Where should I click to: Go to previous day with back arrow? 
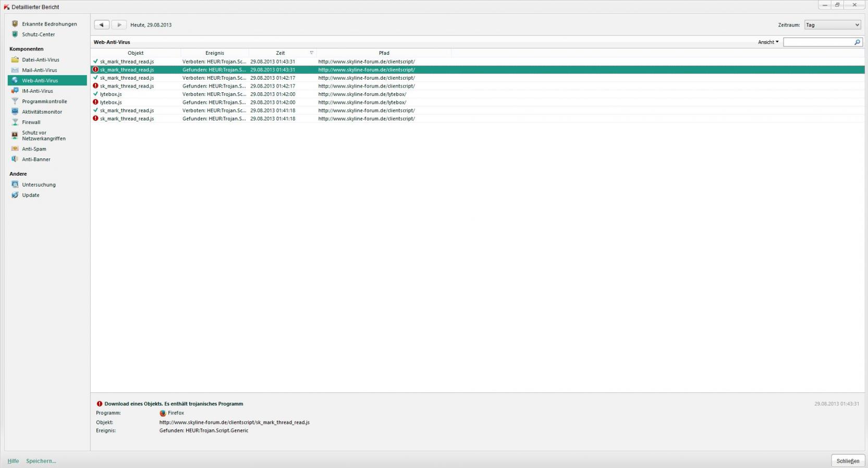102,25
